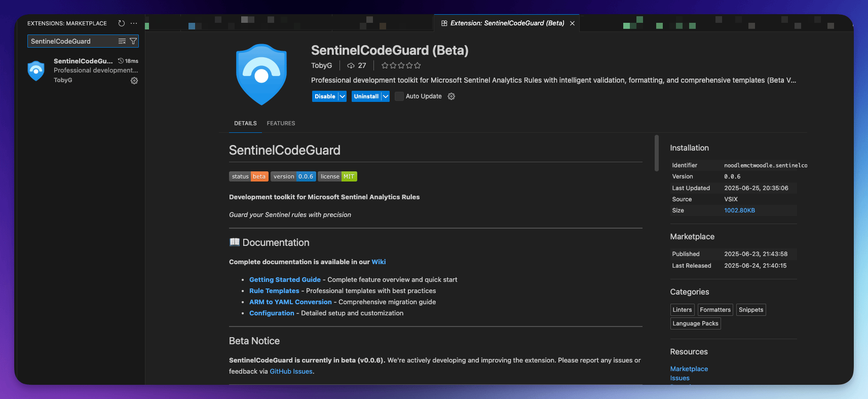The width and height of the screenshot is (868, 399).
Task: Click the large SentinelCodeGuard shield logo
Action: pyautogui.click(x=261, y=75)
